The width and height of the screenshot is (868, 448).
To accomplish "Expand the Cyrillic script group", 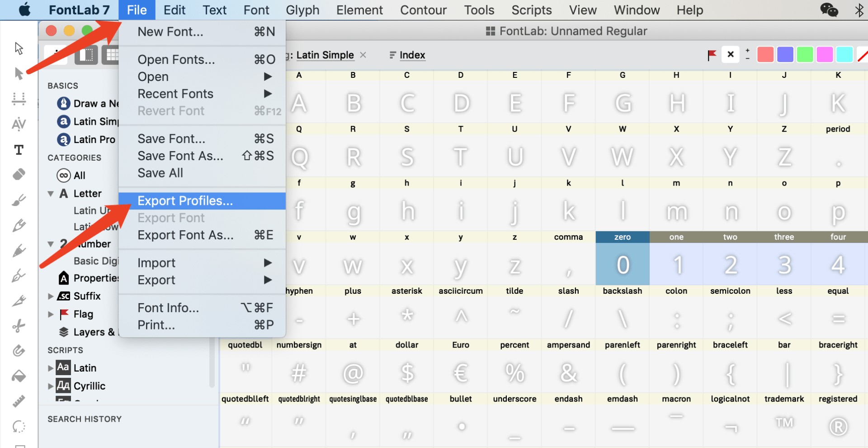I will [51, 386].
